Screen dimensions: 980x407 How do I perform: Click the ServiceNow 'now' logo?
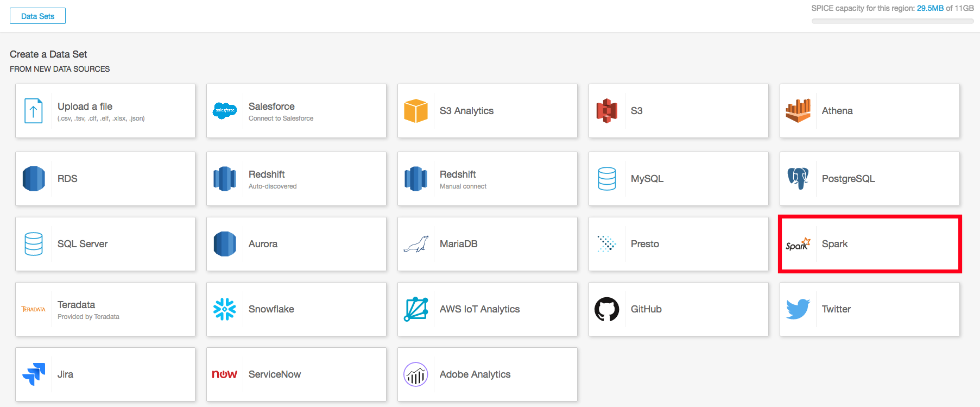225,374
